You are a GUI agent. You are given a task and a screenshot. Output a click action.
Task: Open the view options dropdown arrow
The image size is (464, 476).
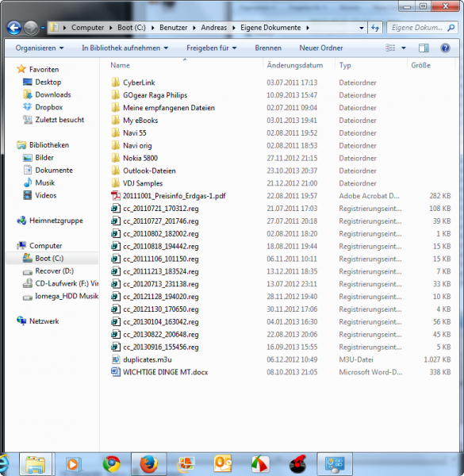(x=404, y=48)
